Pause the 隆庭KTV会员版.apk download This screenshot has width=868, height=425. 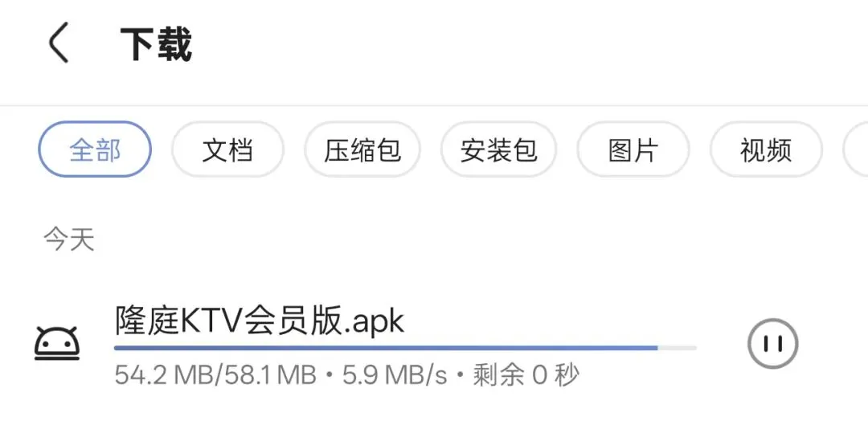773,344
